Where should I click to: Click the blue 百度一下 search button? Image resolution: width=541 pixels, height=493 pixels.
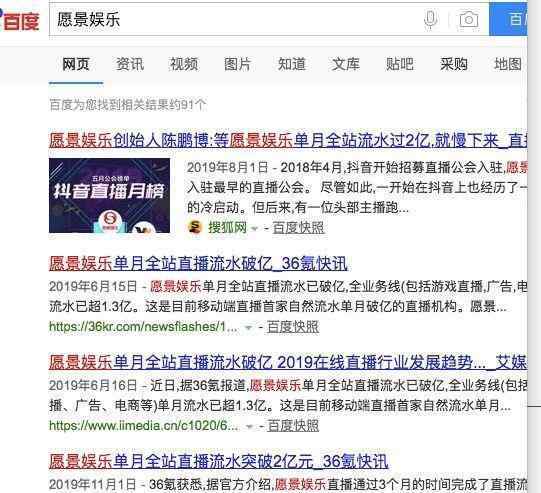coord(508,19)
